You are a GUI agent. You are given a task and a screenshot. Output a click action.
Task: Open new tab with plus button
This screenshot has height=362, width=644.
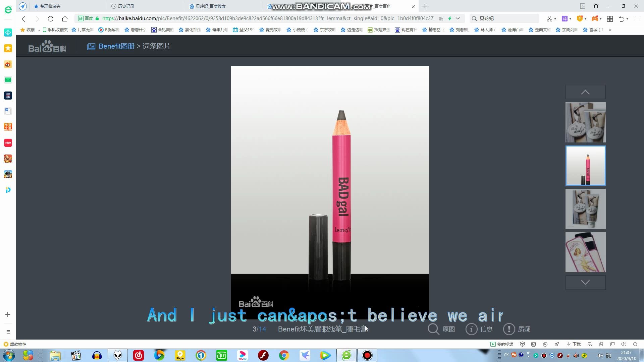tap(425, 6)
